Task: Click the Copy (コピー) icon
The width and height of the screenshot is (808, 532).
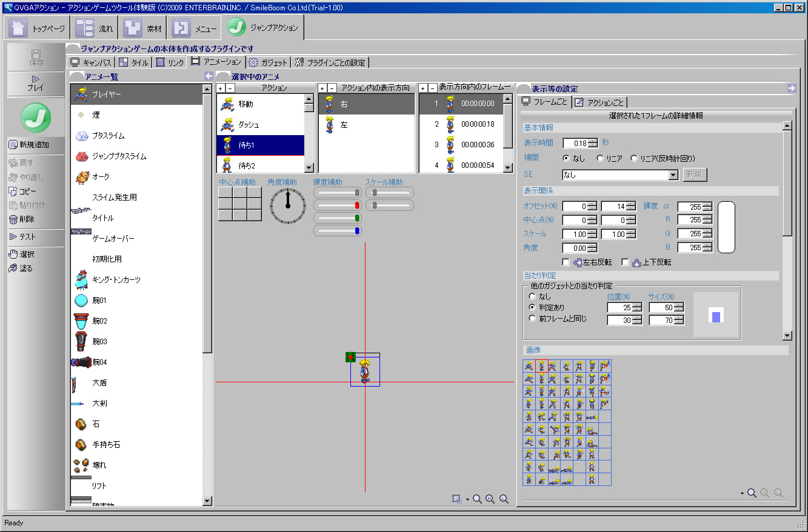Action: click(x=13, y=191)
